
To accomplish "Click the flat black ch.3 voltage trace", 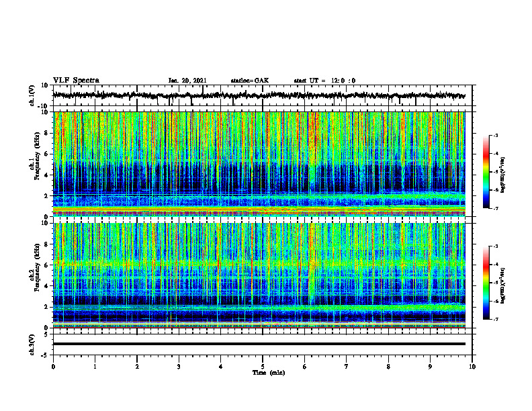I will tap(259, 344).
